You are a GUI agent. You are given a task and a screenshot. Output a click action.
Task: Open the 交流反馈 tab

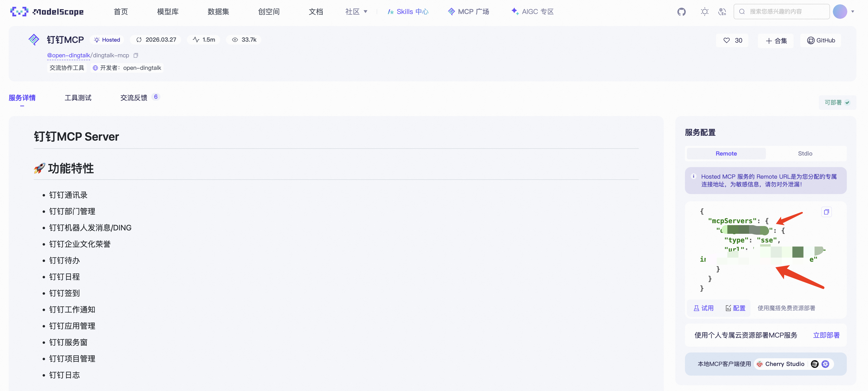(134, 98)
